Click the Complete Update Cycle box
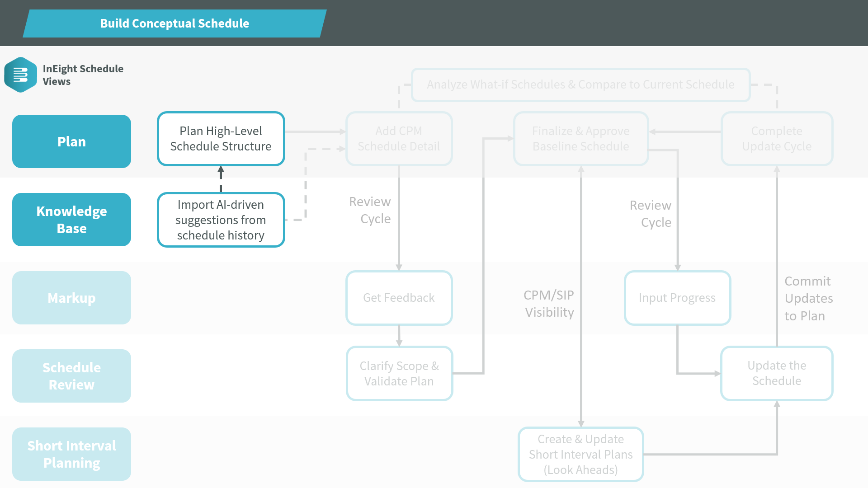This screenshot has height=488, width=868. point(777,139)
